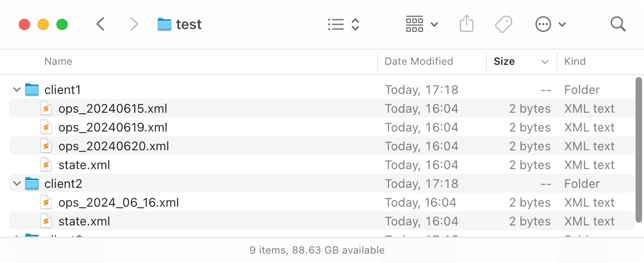This screenshot has width=644, height=263.
Task: Click the client2 folder icon
Action: pyautogui.click(x=32, y=184)
